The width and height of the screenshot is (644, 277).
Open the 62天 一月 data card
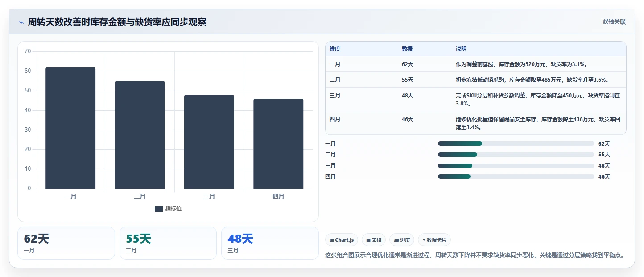point(66,243)
